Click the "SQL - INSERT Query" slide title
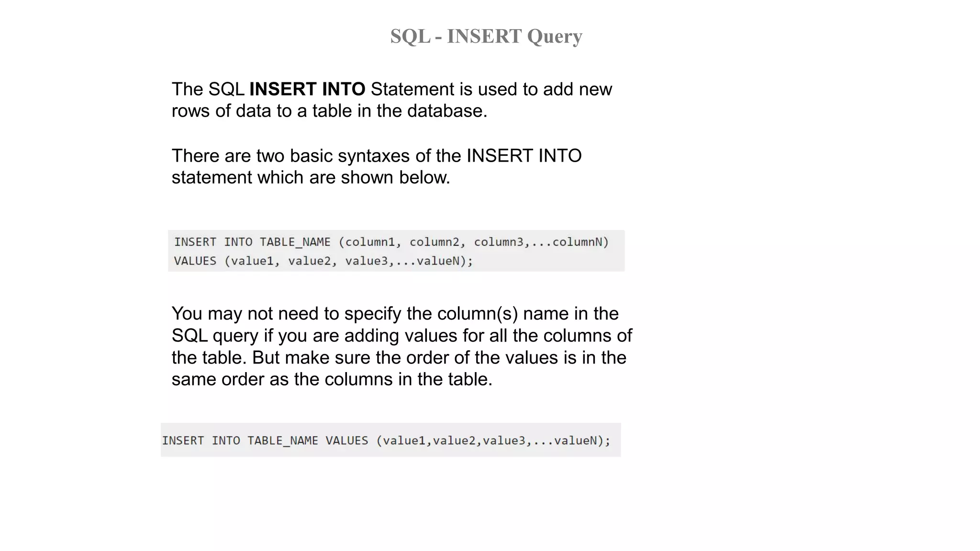Screen dimensions: 980x551 (x=486, y=36)
